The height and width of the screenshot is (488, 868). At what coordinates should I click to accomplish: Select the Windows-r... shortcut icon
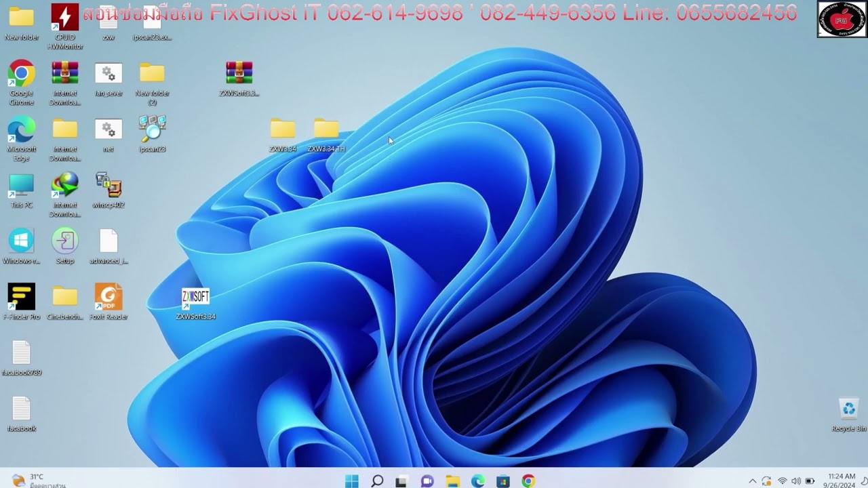pyautogui.click(x=22, y=246)
